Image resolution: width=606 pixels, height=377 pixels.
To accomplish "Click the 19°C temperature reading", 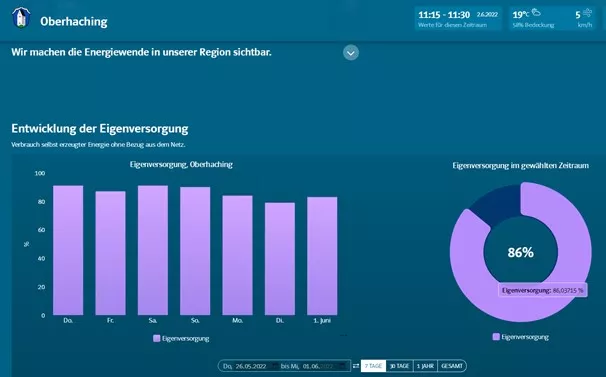I will pyautogui.click(x=520, y=15).
